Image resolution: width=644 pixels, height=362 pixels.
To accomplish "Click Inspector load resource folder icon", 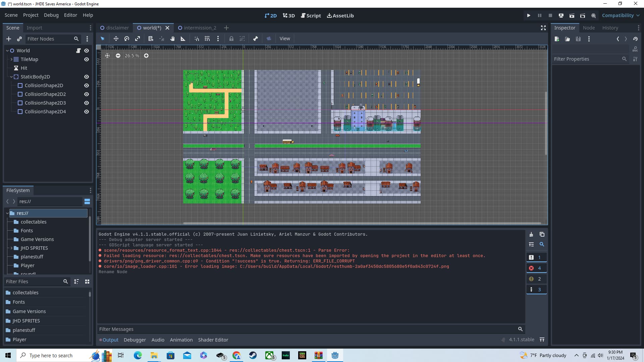I will 568,39.
